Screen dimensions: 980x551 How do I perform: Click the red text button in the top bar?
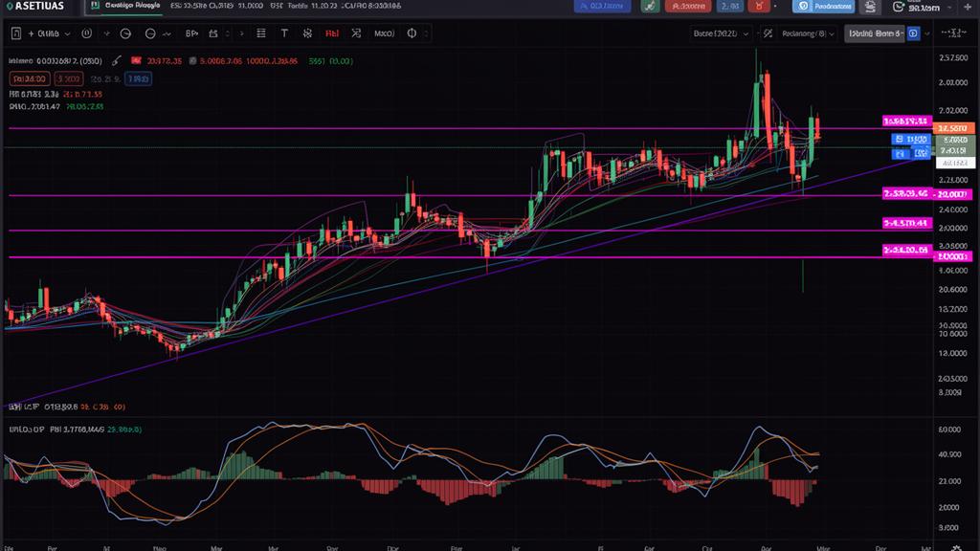click(688, 7)
